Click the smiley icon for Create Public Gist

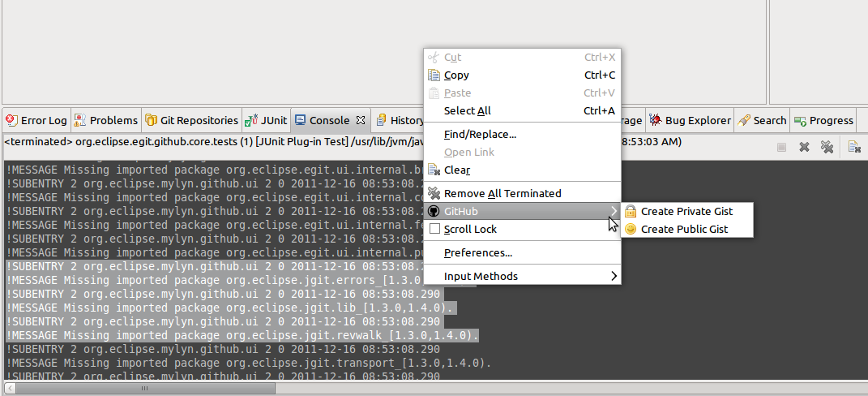[x=630, y=229]
